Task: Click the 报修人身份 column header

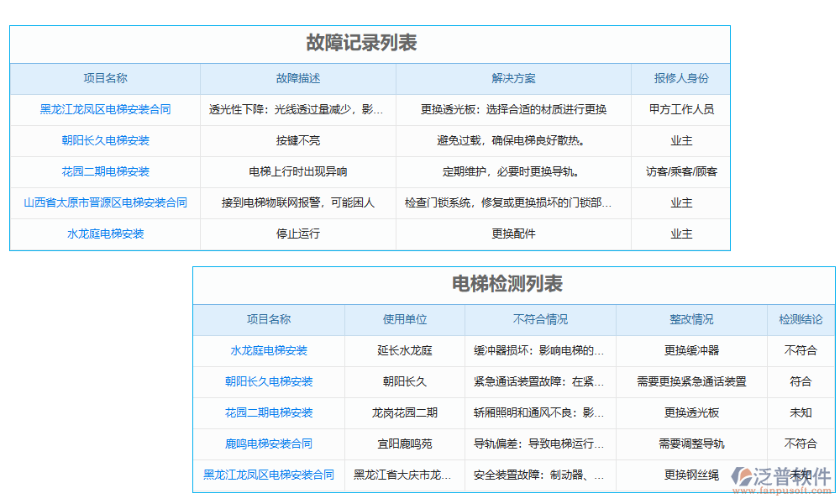Action: [x=680, y=78]
